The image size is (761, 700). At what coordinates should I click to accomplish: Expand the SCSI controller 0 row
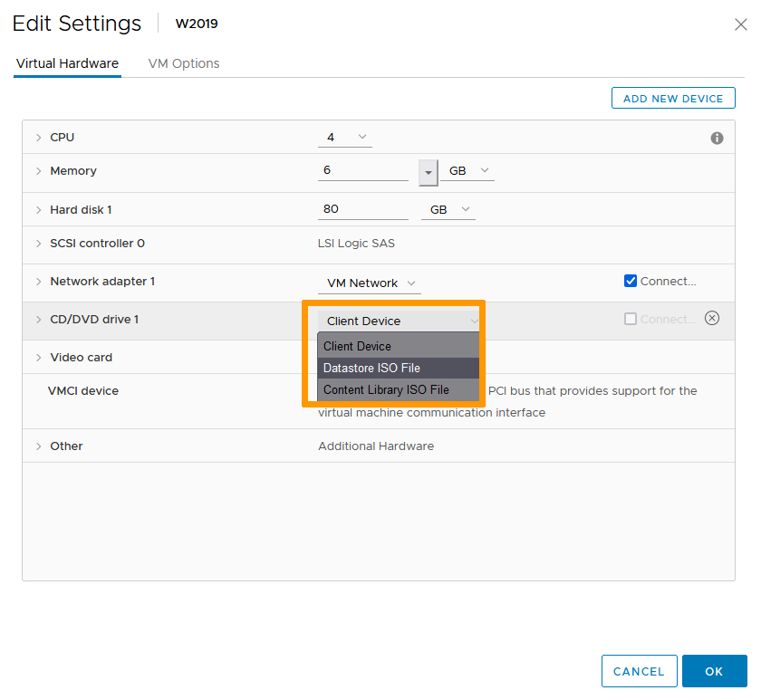point(39,244)
